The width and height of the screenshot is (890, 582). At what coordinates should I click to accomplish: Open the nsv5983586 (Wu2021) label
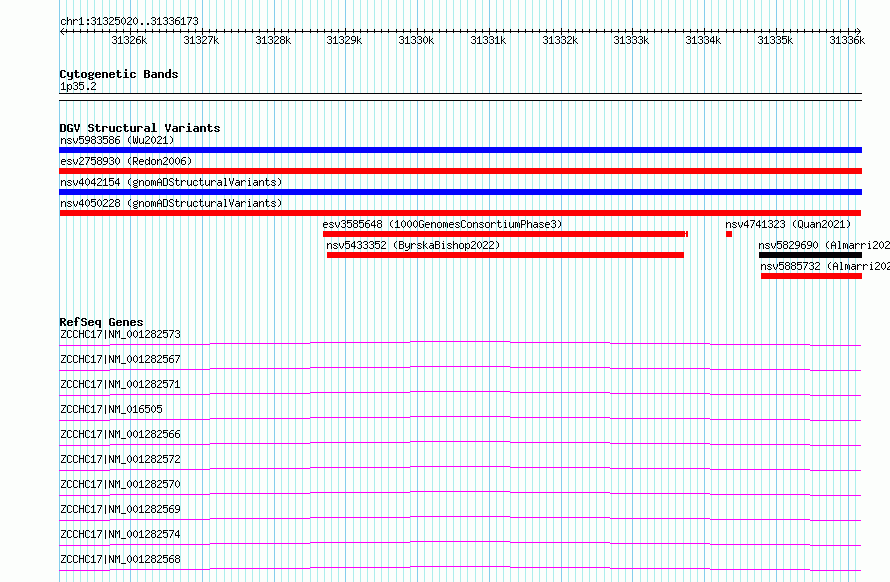[117, 140]
